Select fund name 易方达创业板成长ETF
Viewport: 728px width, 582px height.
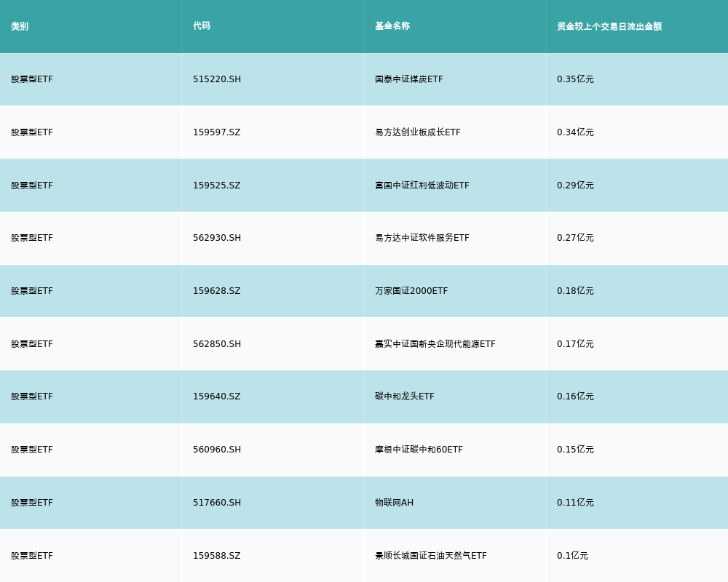tap(418, 132)
